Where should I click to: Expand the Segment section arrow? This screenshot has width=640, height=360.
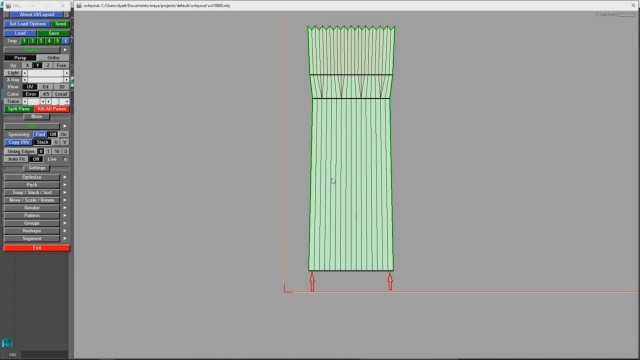click(x=65, y=238)
